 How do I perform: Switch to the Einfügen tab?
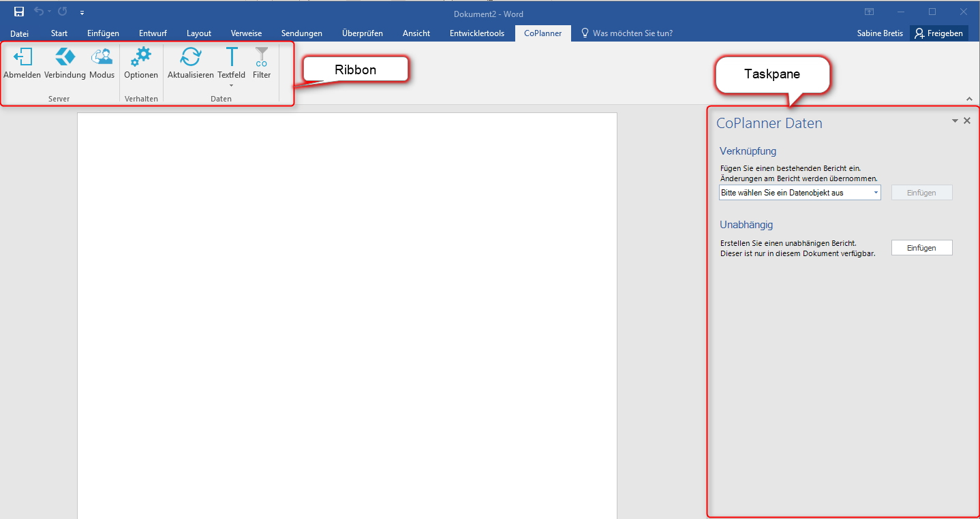click(104, 33)
